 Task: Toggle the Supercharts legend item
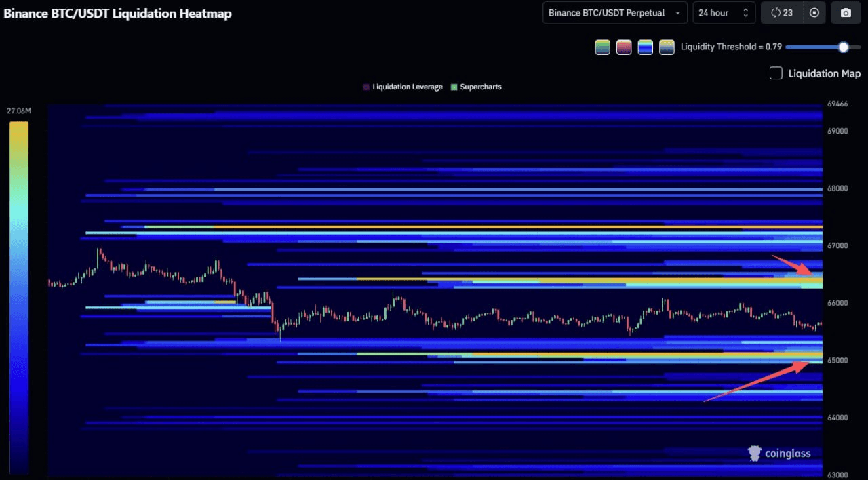[476, 87]
